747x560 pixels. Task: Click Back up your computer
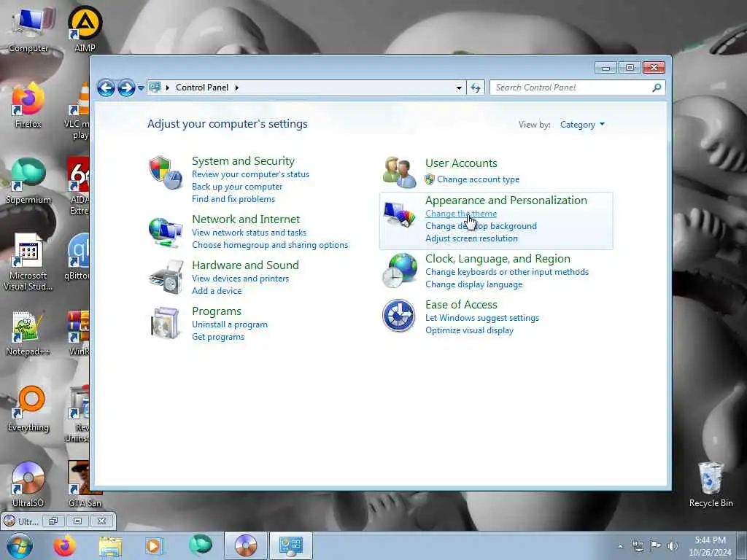pos(237,187)
